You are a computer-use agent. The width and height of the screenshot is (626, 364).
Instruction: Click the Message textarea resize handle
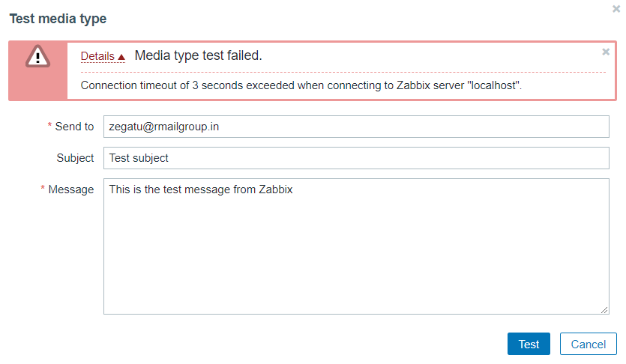coord(605,310)
